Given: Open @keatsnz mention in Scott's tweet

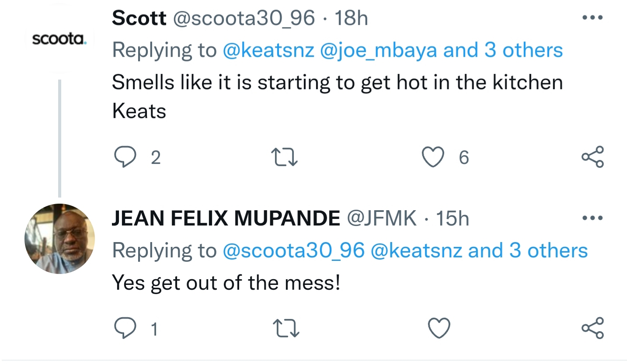Looking at the screenshot, I should click(268, 51).
